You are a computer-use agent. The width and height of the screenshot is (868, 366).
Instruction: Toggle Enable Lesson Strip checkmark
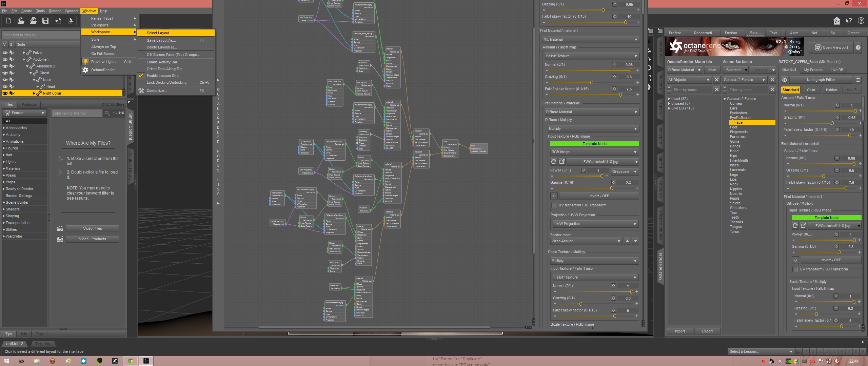[141, 76]
